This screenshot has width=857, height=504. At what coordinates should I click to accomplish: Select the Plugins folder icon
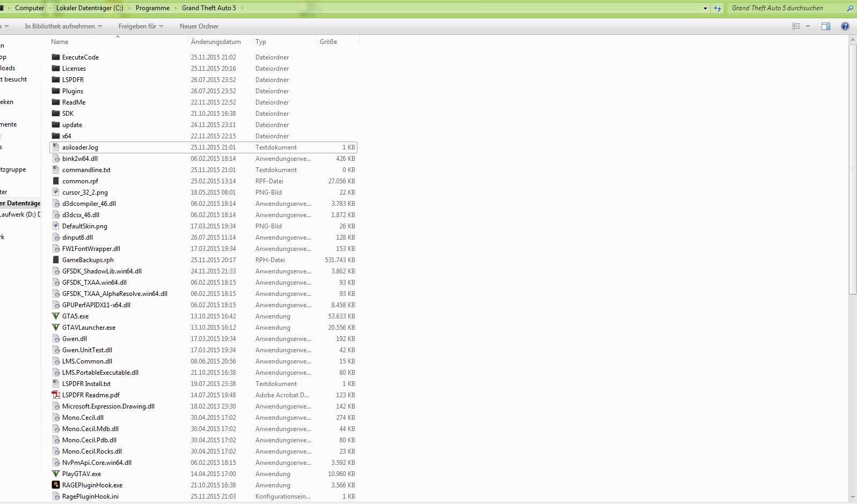tap(56, 91)
